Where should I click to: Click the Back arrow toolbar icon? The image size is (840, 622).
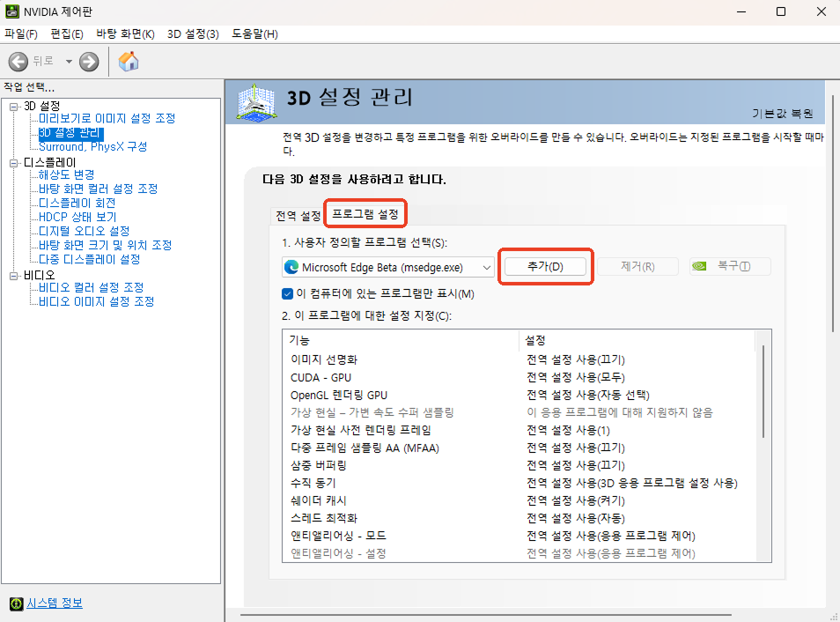pyautogui.click(x=18, y=62)
